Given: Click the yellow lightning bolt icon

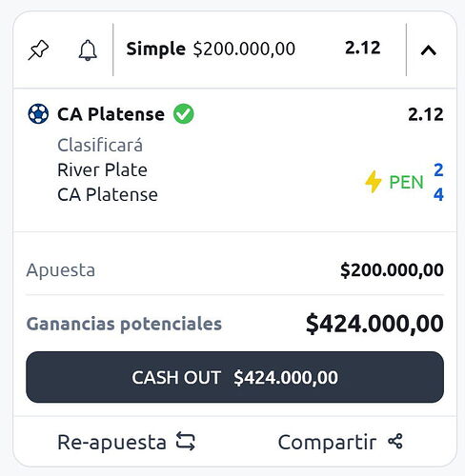Looking at the screenshot, I should tap(374, 182).
